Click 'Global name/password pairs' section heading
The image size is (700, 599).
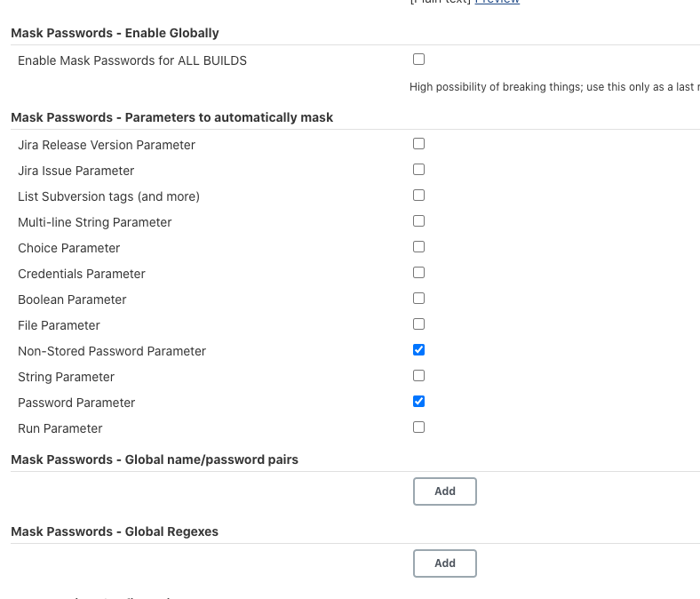point(155,459)
